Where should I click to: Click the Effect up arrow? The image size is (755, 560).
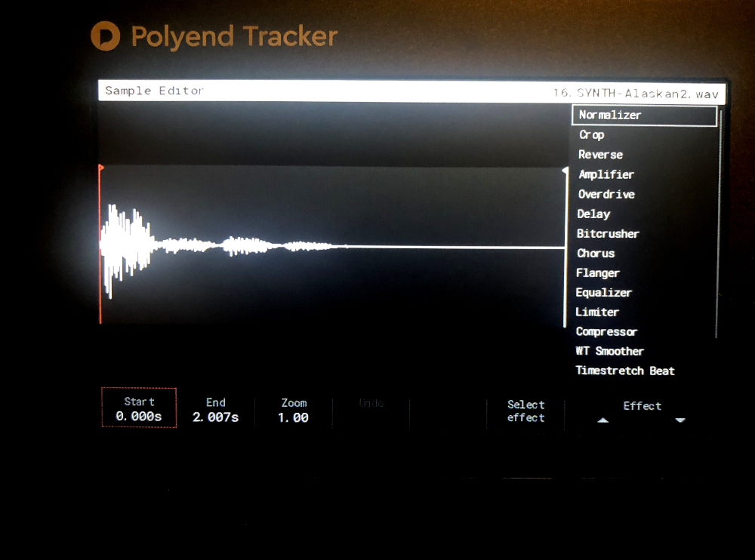pyautogui.click(x=602, y=420)
